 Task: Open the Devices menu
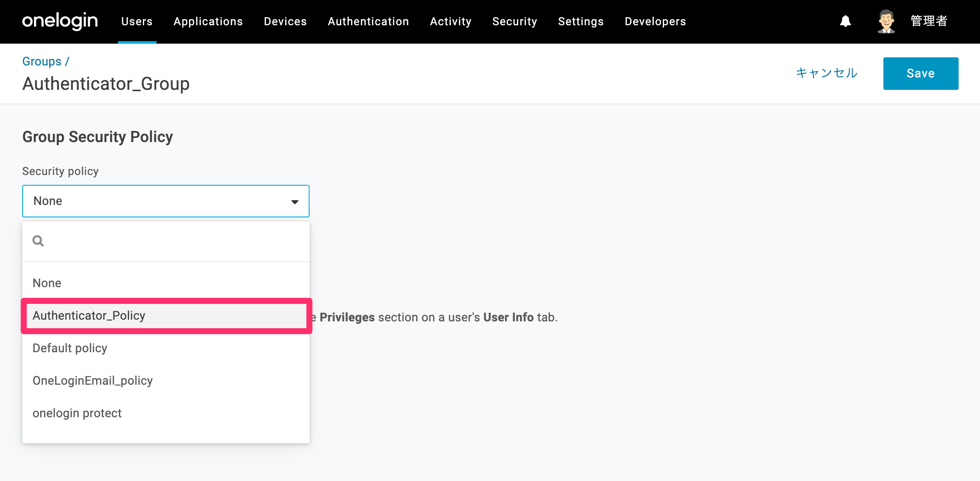point(285,21)
